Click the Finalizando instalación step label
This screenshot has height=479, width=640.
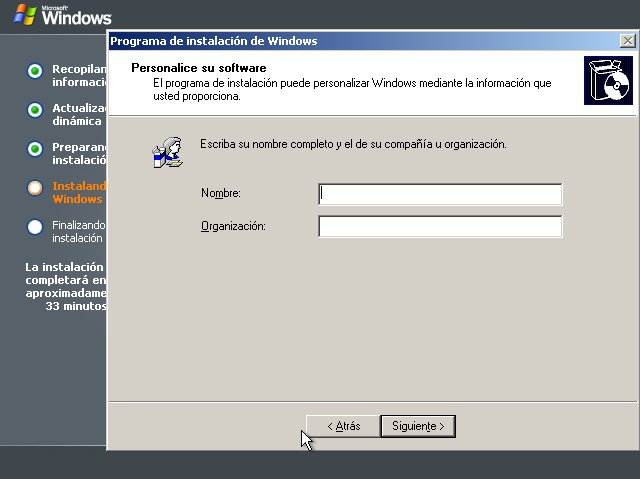79,232
